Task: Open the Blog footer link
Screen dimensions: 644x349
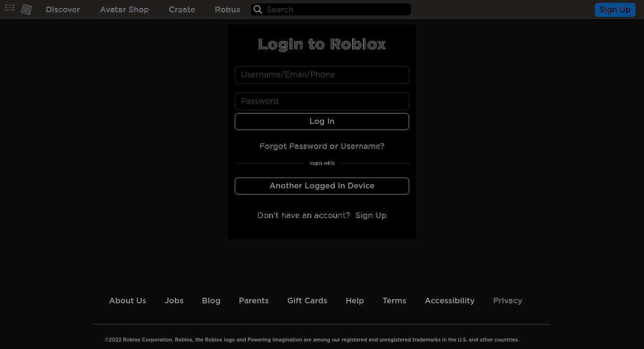Action: click(x=211, y=300)
